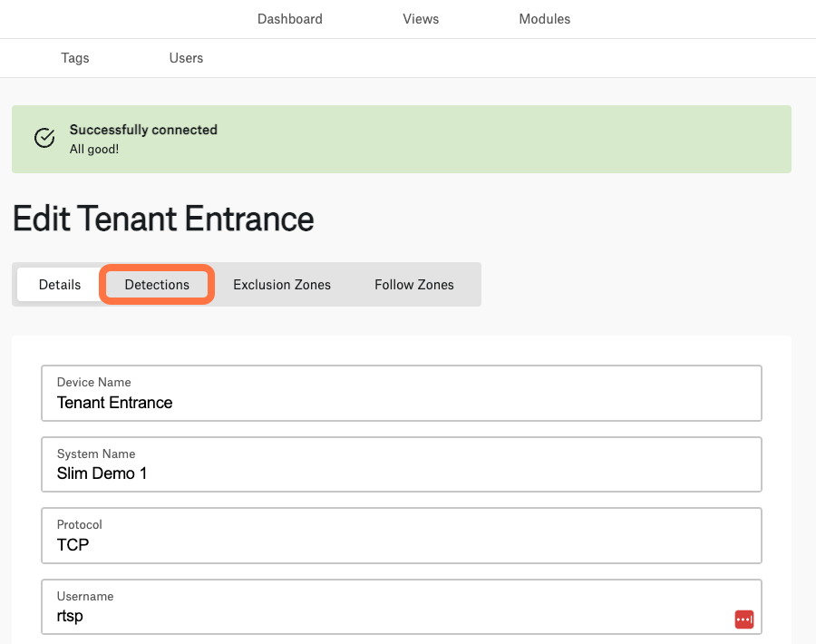Image resolution: width=816 pixels, height=644 pixels.
Task: Click the rtsp username value
Action: coord(70,617)
